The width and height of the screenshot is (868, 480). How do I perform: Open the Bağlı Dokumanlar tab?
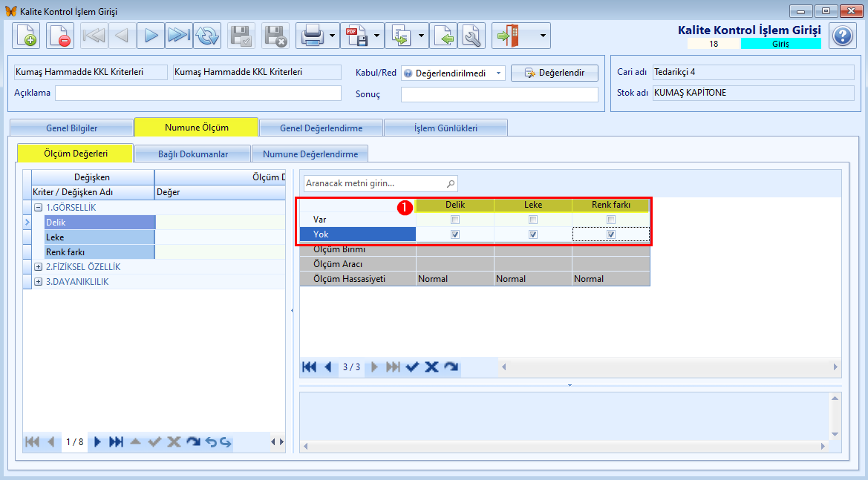[x=192, y=154]
